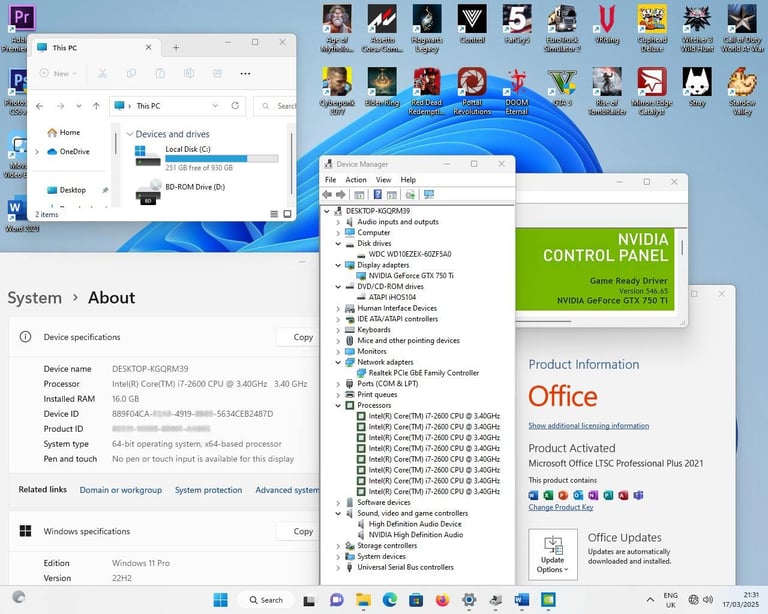
Task: Open Microsoft Edge from the taskbar
Action: point(390,600)
